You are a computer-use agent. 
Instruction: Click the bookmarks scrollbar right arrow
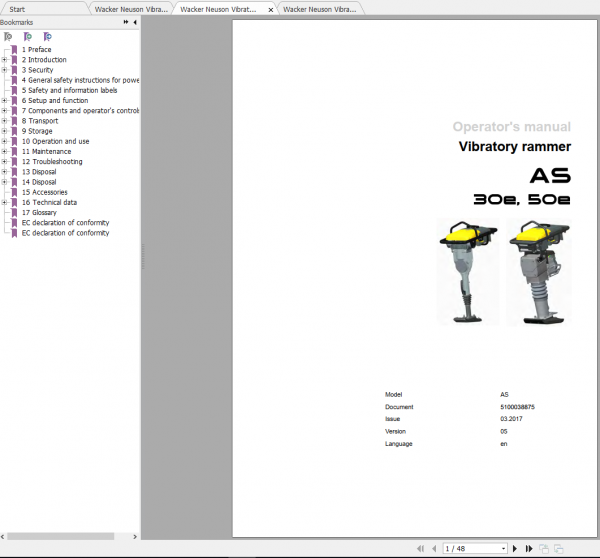coord(135,537)
